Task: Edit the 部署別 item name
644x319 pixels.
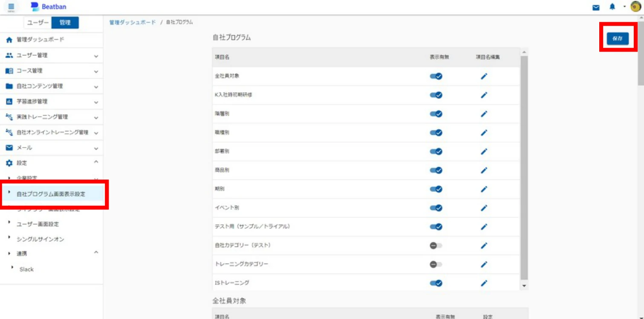Action: [484, 151]
